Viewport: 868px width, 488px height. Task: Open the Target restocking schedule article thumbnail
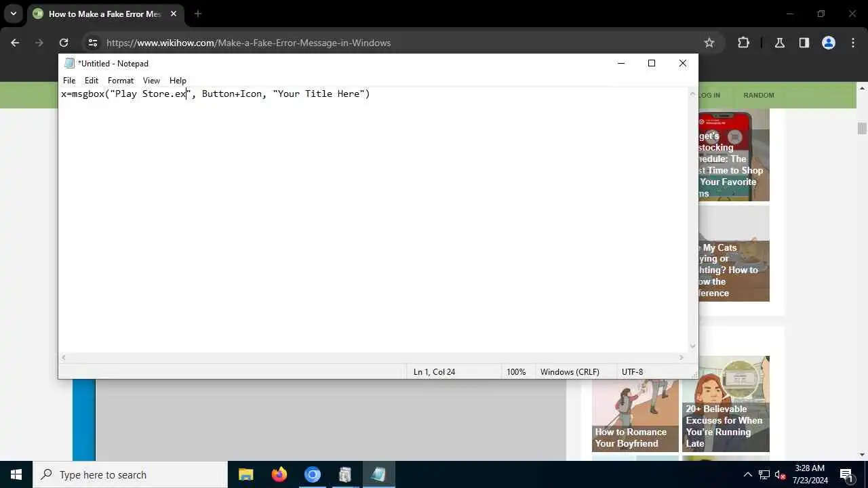734,155
